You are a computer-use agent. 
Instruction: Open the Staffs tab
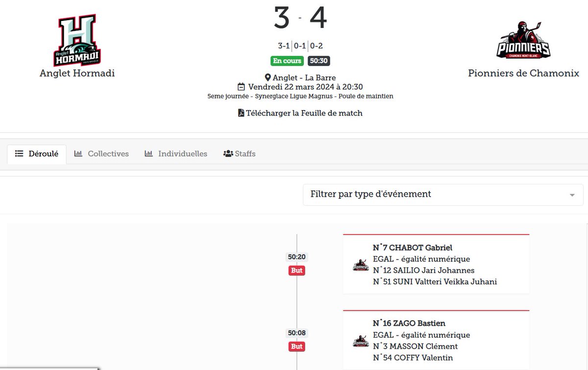click(x=239, y=154)
